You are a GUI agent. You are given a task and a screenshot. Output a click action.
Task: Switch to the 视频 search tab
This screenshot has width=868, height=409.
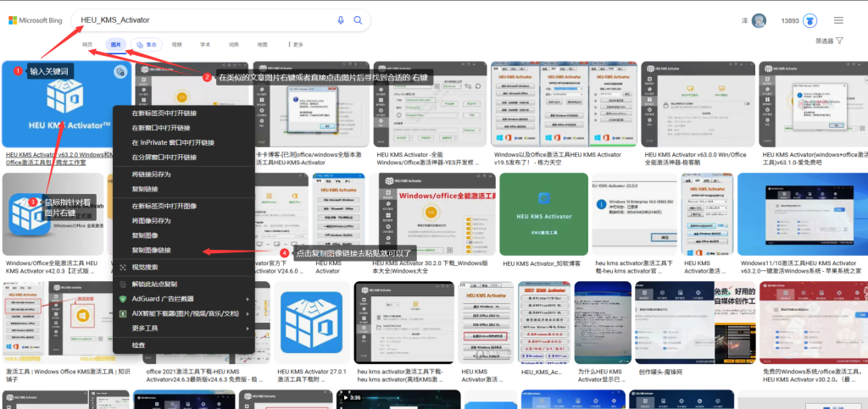pos(176,44)
